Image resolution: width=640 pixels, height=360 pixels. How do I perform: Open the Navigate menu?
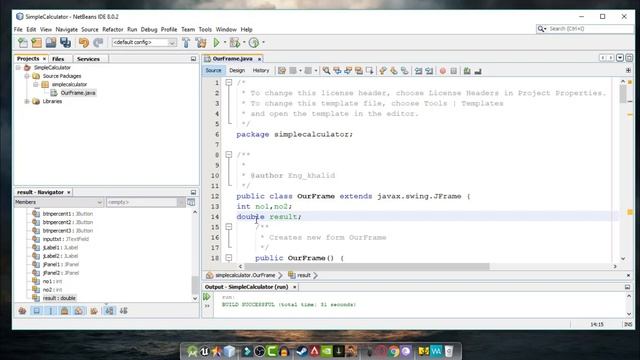coord(67,29)
